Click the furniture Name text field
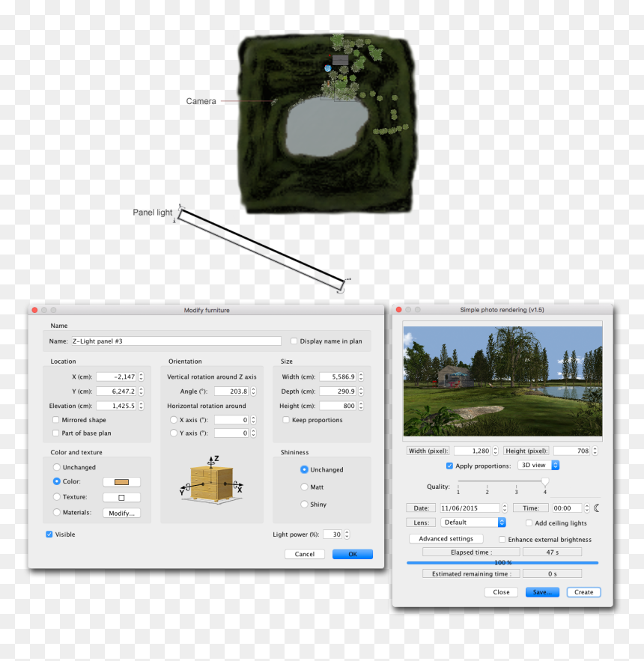 click(176, 341)
